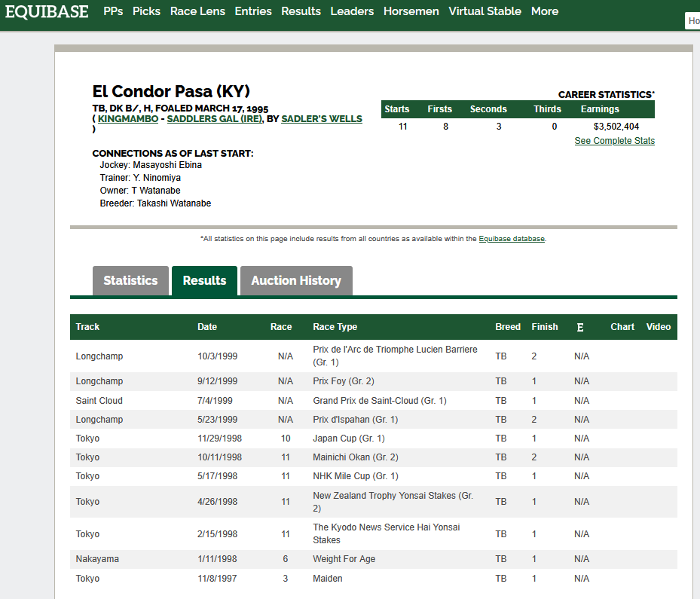Open the Leaders menu
Screen dimensions: 700x599
pos(352,11)
